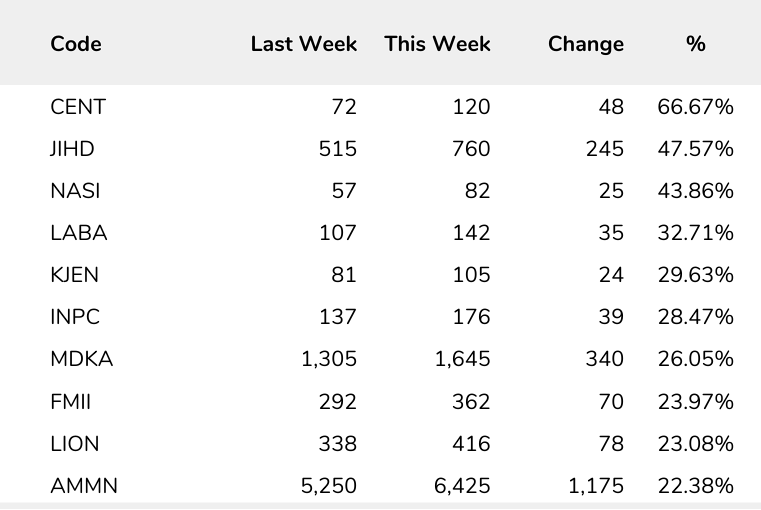Select the AMMN stock code

pos(84,486)
